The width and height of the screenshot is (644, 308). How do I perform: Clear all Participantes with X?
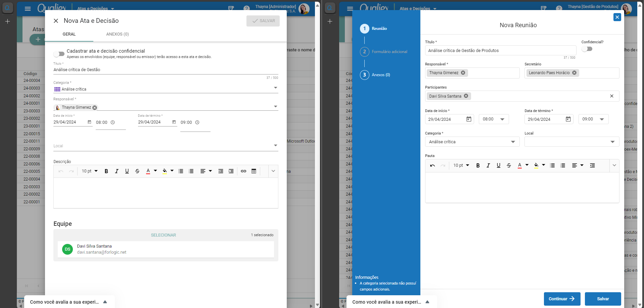coord(612,96)
